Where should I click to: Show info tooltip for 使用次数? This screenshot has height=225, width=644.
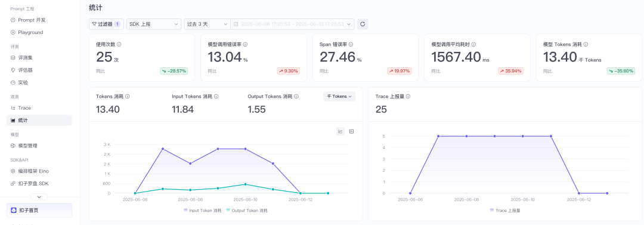click(119, 44)
